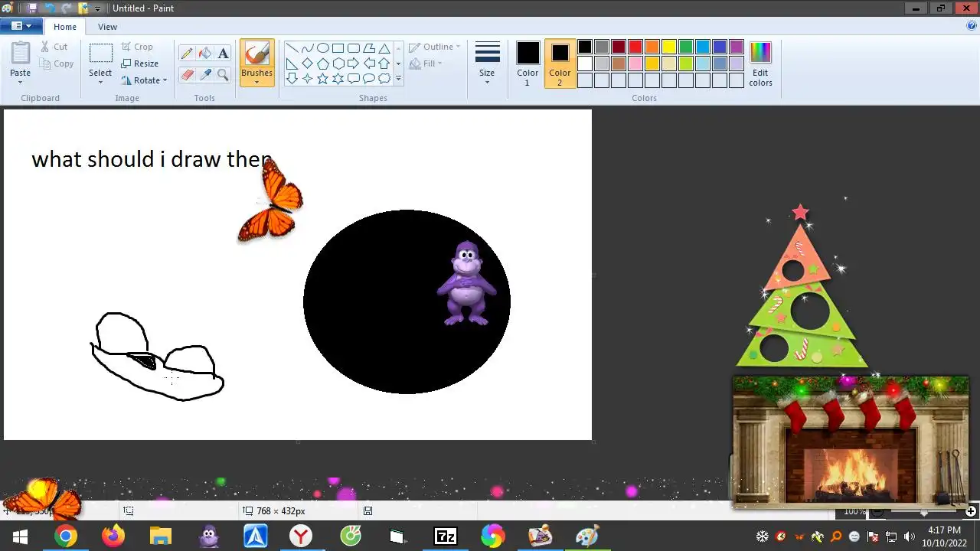The height and width of the screenshot is (551, 980).
Task: Open the Outline dropdown
Action: click(434, 47)
